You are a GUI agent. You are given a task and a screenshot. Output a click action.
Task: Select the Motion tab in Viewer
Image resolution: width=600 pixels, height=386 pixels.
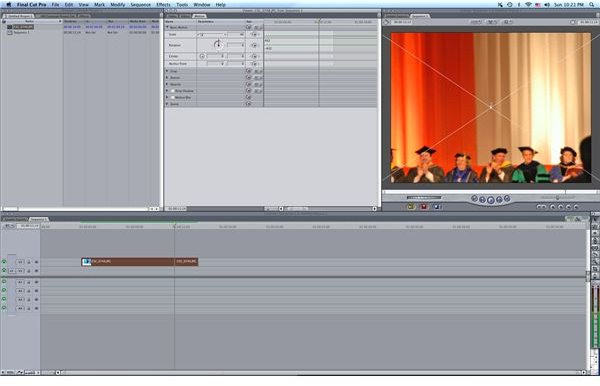(x=199, y=16)
